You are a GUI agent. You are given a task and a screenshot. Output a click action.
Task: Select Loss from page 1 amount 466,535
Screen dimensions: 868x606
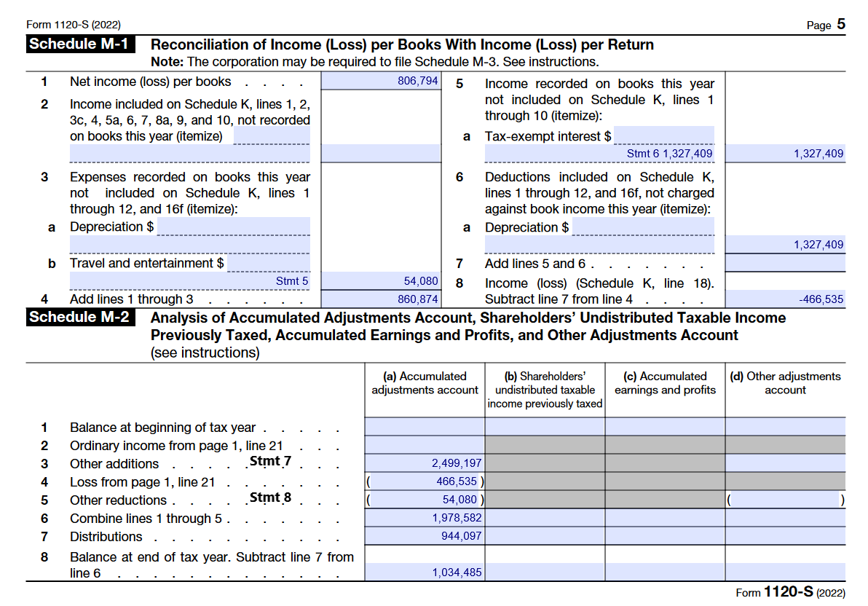click(x=425, y=481)
